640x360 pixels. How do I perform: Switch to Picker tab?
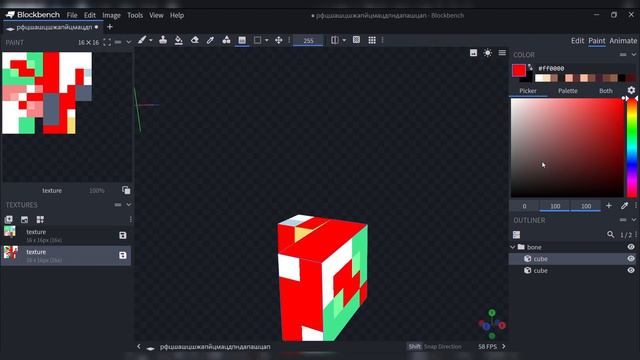(528, 91)
